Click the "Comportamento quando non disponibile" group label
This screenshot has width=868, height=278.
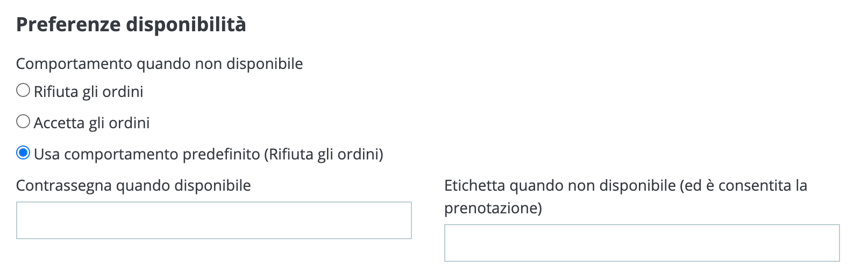pyautogui.click(x=159, y=64)
